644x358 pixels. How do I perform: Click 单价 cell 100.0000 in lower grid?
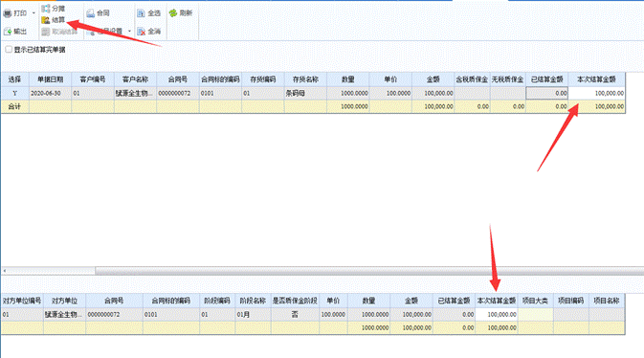click(x=334, y=314)
